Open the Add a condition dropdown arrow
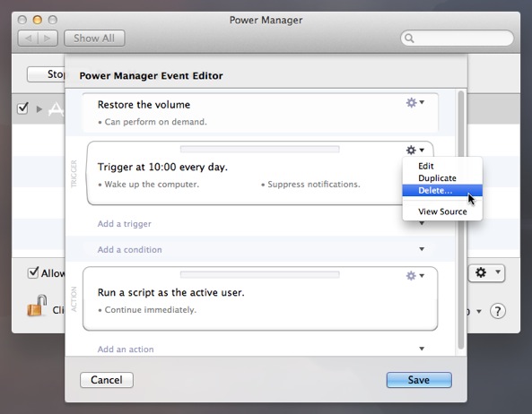Image resolution: width=532 pixels, height=414 pixels. [422, 249]
